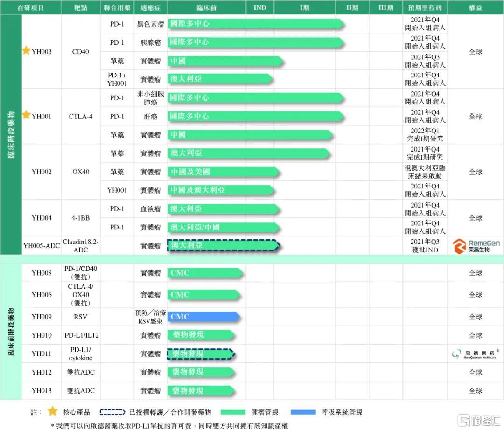
Task: Click the 启德医药 GeneQuantum logo
Action: point(475,354)
